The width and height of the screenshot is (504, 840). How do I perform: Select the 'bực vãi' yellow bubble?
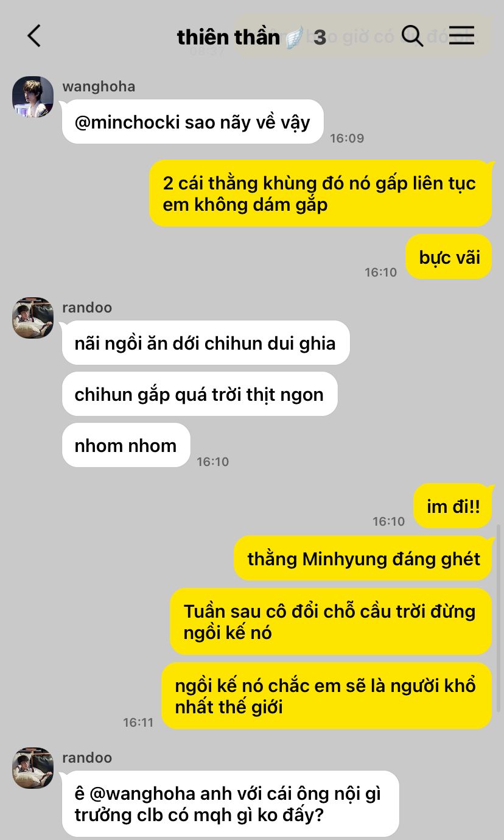pos(449,257)
